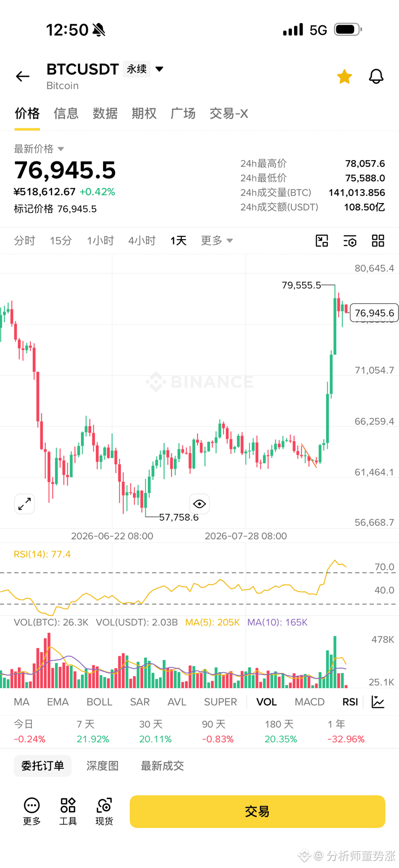Tap the 24h最低价 value 75,588.0
399x868 pixels.
(x=365, y=178)
